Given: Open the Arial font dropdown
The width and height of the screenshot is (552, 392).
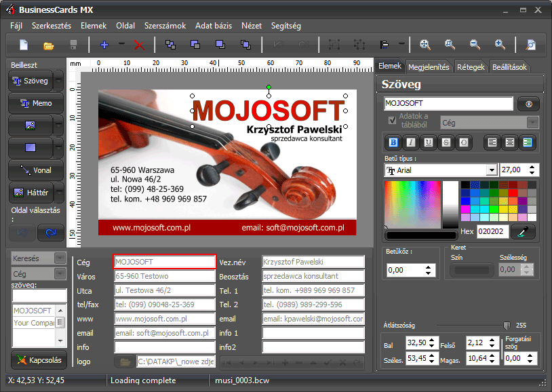Looking at the screenshot, I should click(492, 170).
